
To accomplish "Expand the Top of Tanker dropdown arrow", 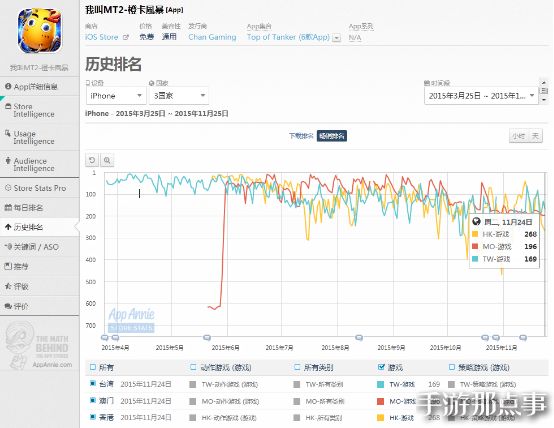I will click(x=337, y=37).
